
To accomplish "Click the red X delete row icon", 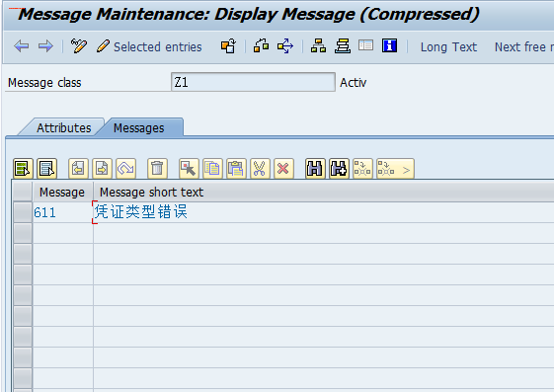I will 283,168.
